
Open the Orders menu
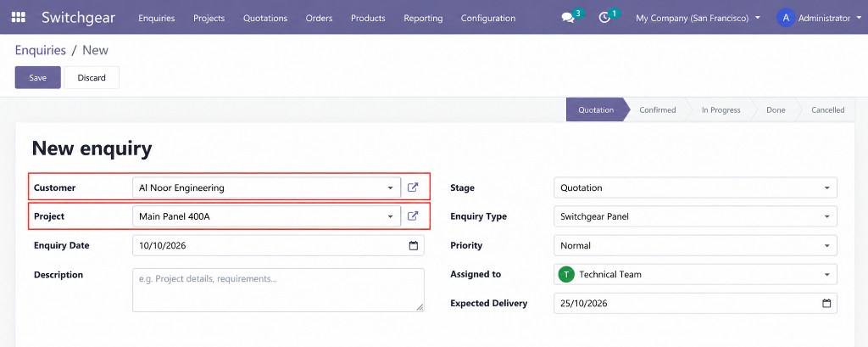(x=319, y=18)
